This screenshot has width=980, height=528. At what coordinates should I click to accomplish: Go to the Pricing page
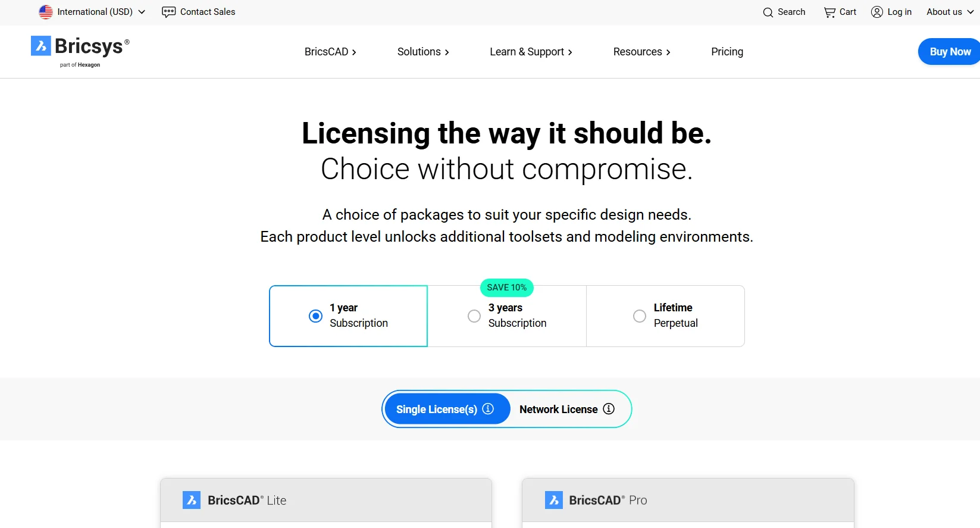727,52
